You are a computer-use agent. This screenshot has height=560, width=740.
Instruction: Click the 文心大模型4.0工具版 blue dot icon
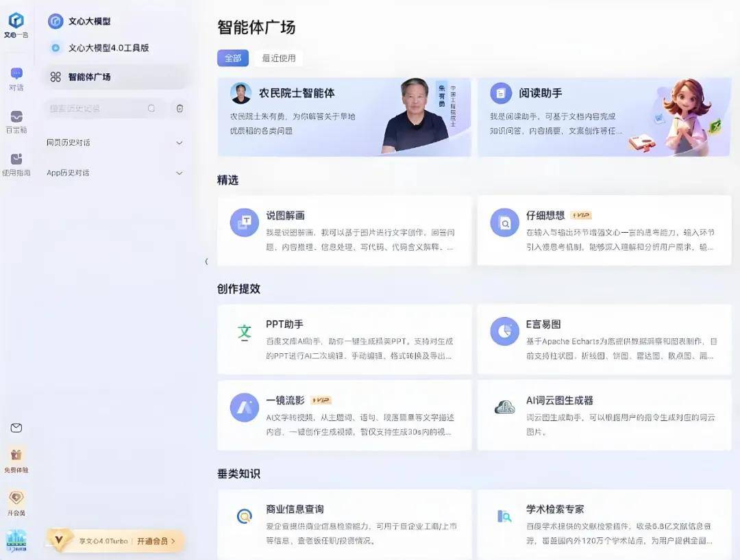pyautogui.click(x=56, y=48)
